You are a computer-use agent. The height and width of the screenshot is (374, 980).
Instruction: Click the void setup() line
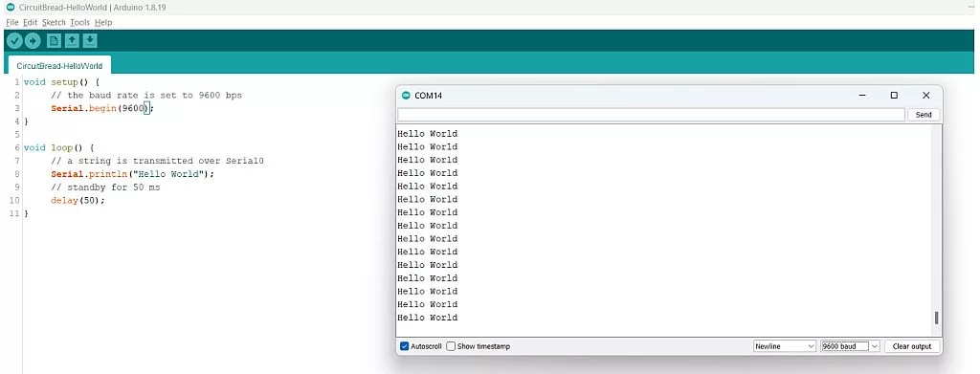tap(62, 82)
